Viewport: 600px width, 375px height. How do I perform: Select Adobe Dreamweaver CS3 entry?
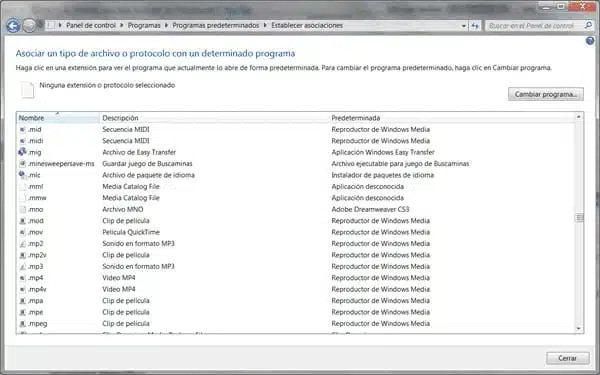[x=370, y=209]
